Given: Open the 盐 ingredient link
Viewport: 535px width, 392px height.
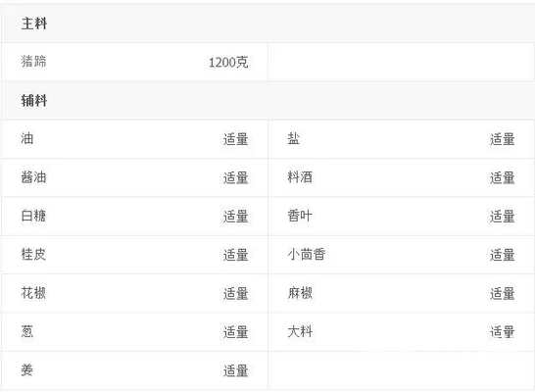Looking at the screenshot, I should click(293, 138).
